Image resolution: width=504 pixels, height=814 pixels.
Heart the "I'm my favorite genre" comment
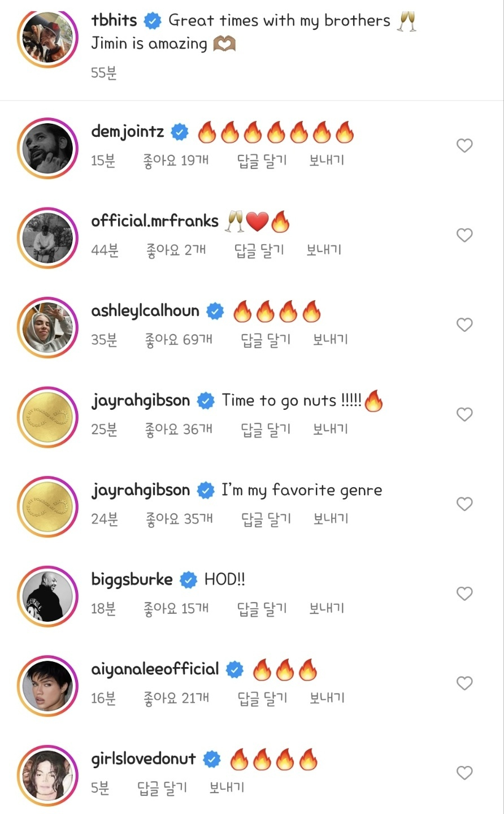click(464, 504)
